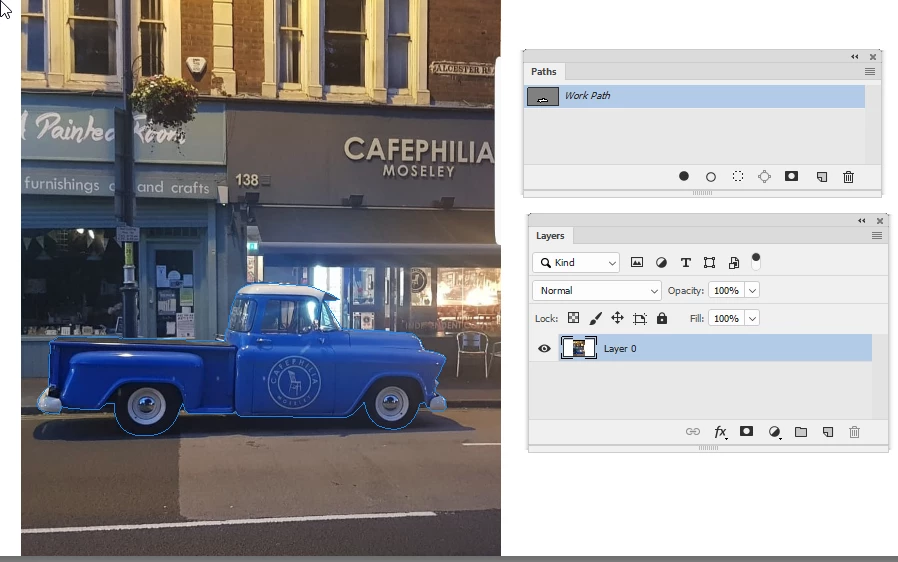Stroke path with brush icon
Screen dimensions: 898x562
[711, 177]
